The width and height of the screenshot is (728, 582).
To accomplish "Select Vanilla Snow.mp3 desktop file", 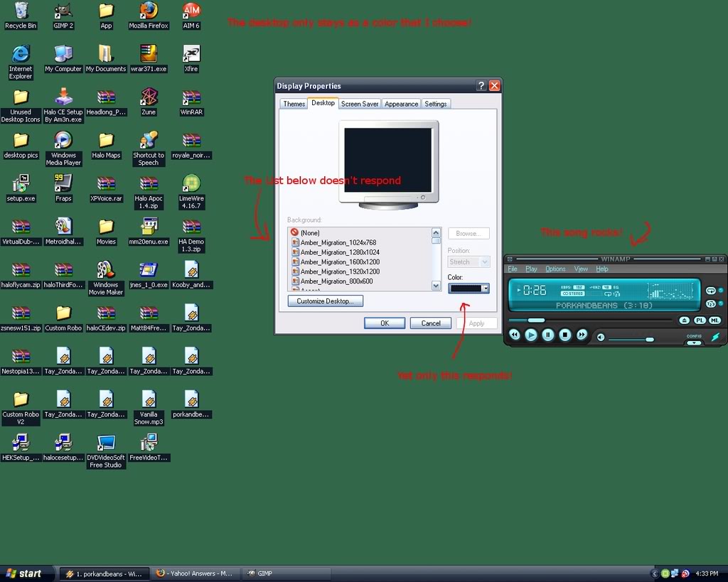I will pyautogui.click(x=149, y=407).
